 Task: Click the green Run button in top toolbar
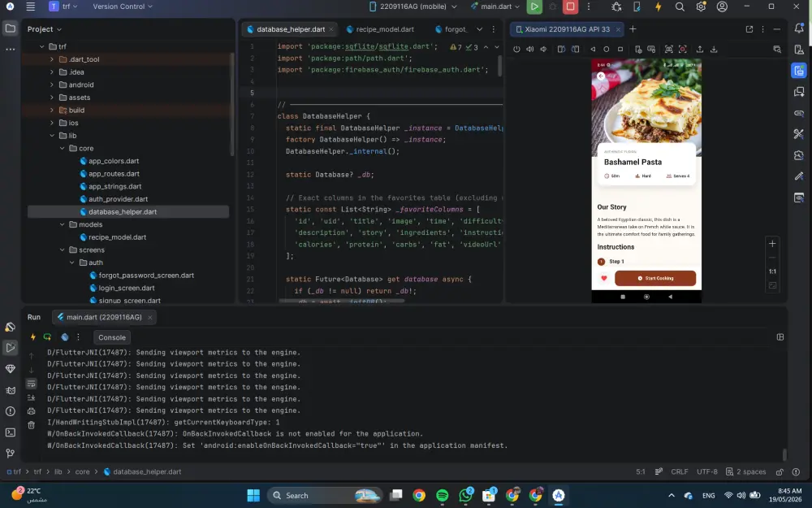(534, 7)
